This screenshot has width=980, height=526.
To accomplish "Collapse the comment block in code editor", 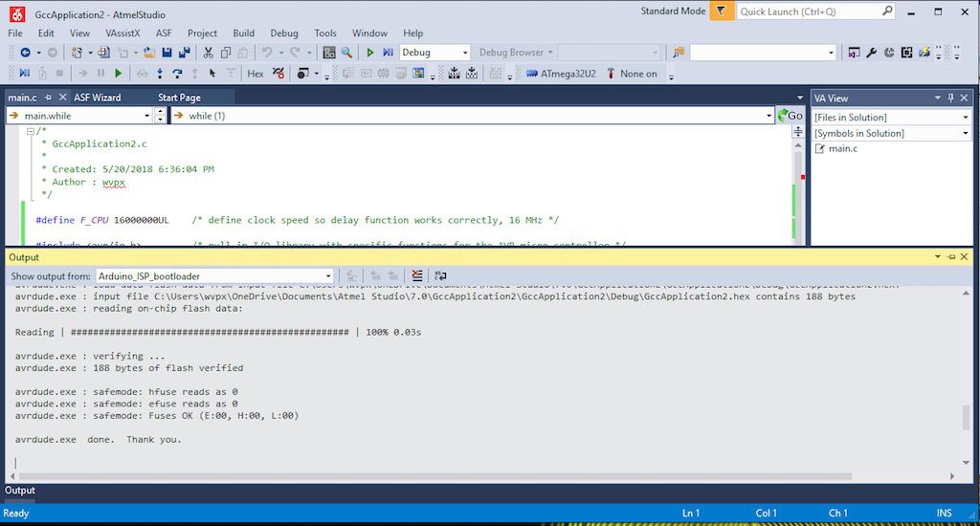I will coord(30,131).
